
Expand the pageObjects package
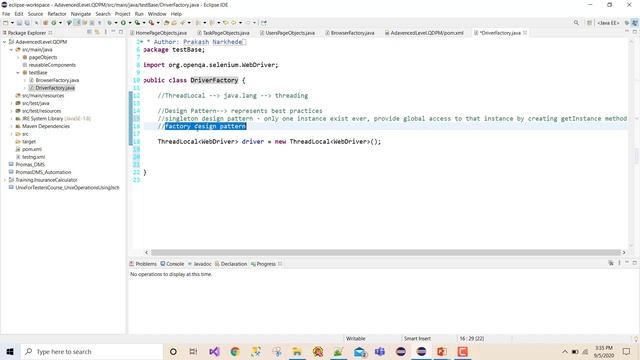(18, 58)
